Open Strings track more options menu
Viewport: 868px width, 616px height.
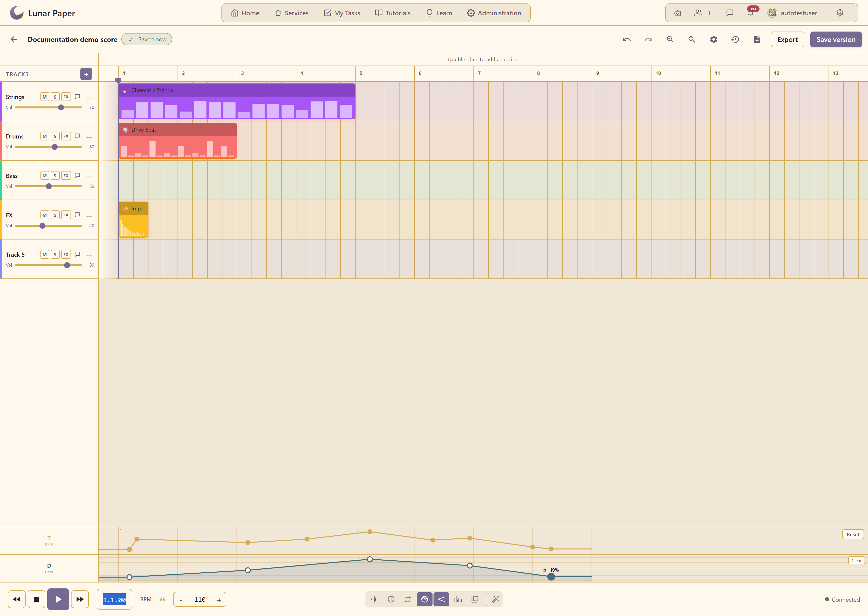point(89,98)
